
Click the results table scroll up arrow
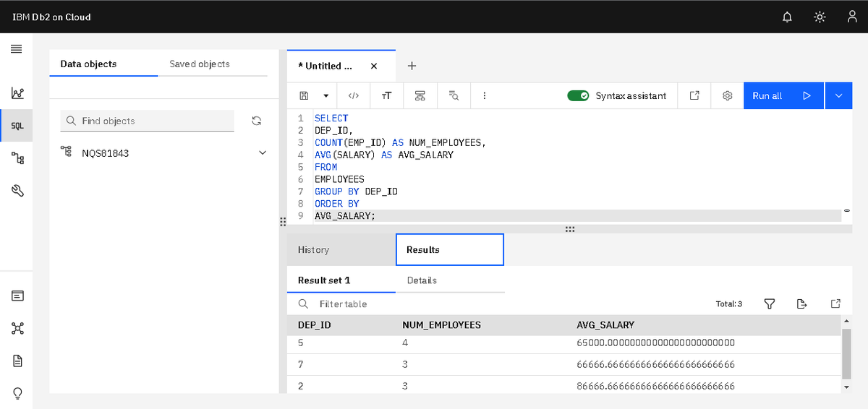tap(847, 321)
